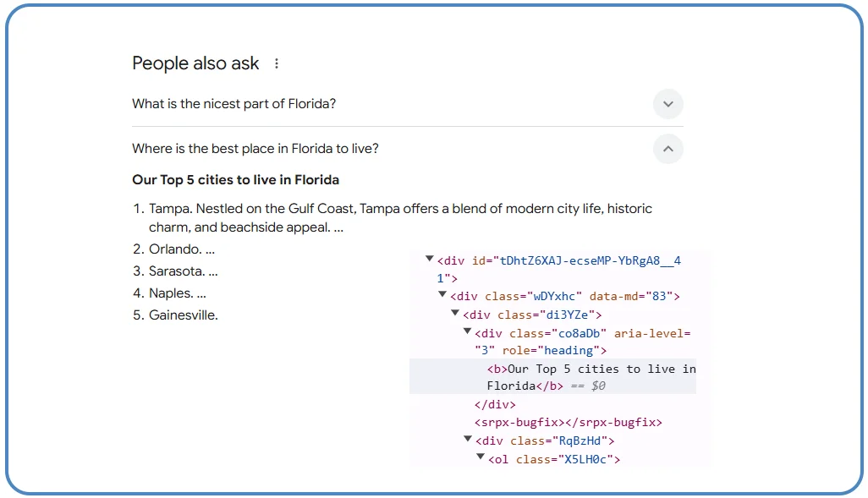Collapse the RqBzHd class div node

pyautogui.click(x=467, y=439)
